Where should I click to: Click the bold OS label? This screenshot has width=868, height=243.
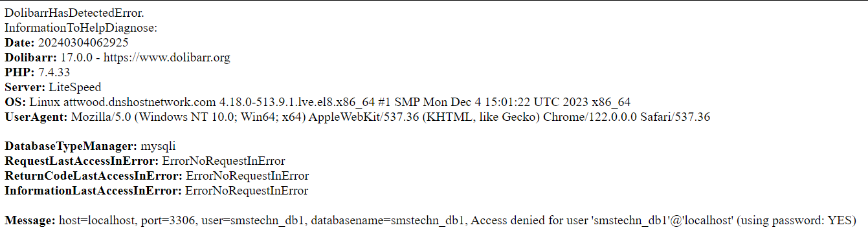click(16, 102)
